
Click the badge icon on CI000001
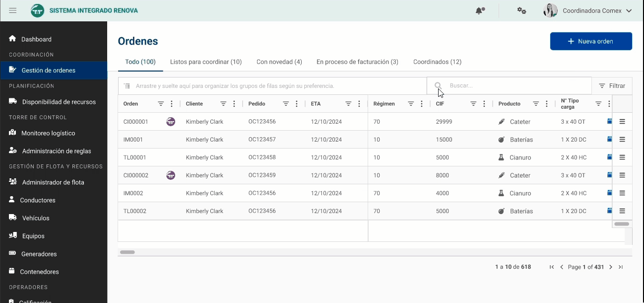point(171,121)
